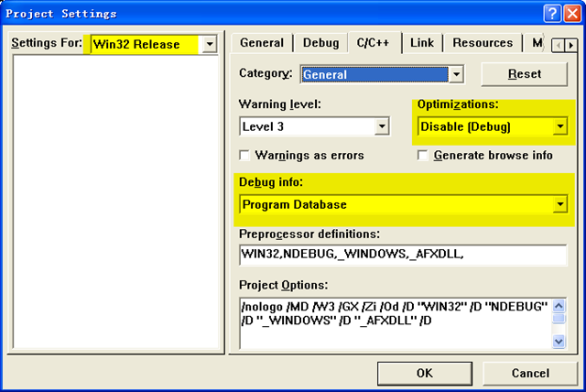Screen dimensions: 586x392
Task: Click in the Preprocessor definitions field
Action: pyautogui.click(x=403, y=255)
